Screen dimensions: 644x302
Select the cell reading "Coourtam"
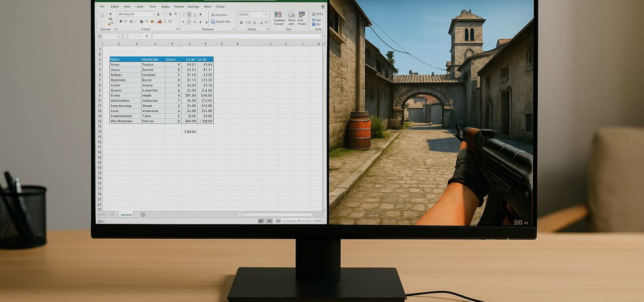click(153, 91)
